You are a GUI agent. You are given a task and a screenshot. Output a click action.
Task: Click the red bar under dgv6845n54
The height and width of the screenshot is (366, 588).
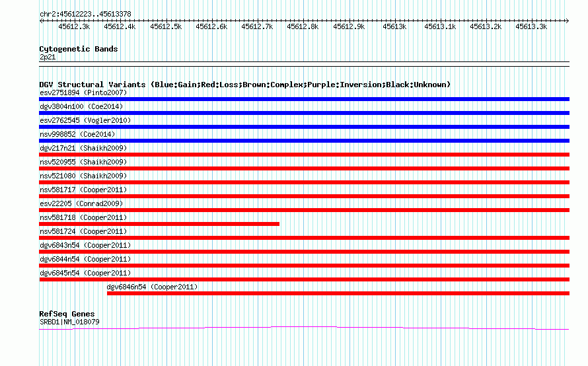pos(304,279)
